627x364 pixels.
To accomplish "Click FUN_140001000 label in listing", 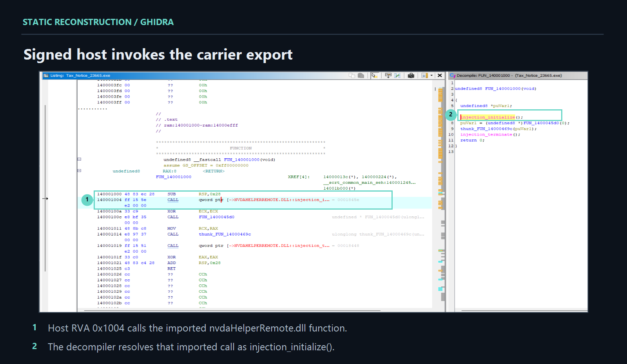I will click(174, 177).
